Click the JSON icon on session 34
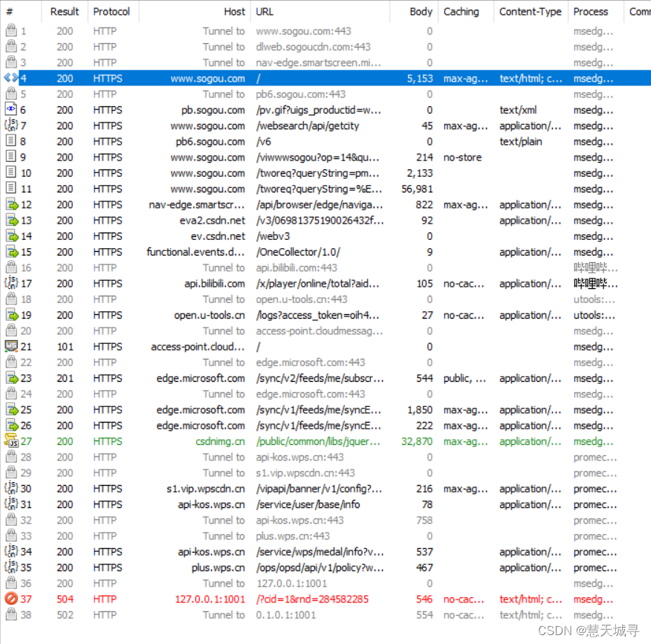Viewport: 651px width, 644px height. pos(11,551)
